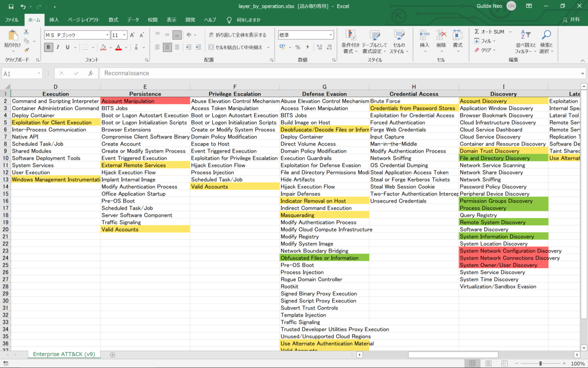The height and width of the screenshot is (368, 588).
Task: Switch to 挿入 ribbon tab
Action: pyautogui.click(x=54, y=20)
